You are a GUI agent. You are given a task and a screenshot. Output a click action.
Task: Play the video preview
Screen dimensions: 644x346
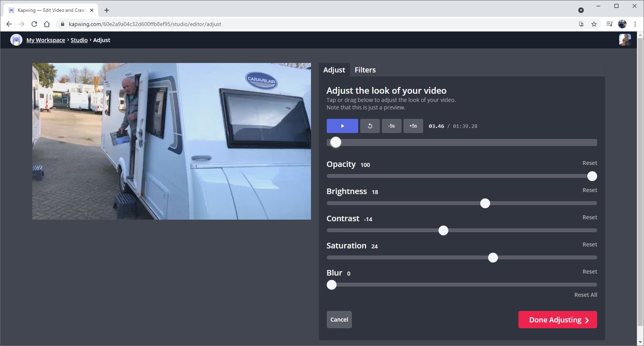tap(342, 126)
